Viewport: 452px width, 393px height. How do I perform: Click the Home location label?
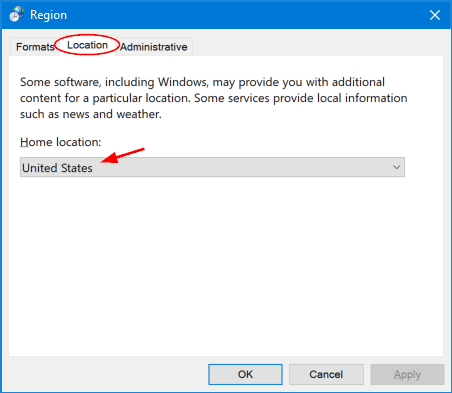[x=60, y=142]
